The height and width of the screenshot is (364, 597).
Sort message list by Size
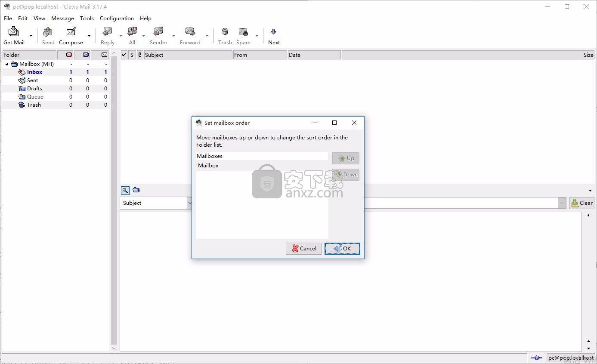468,55
